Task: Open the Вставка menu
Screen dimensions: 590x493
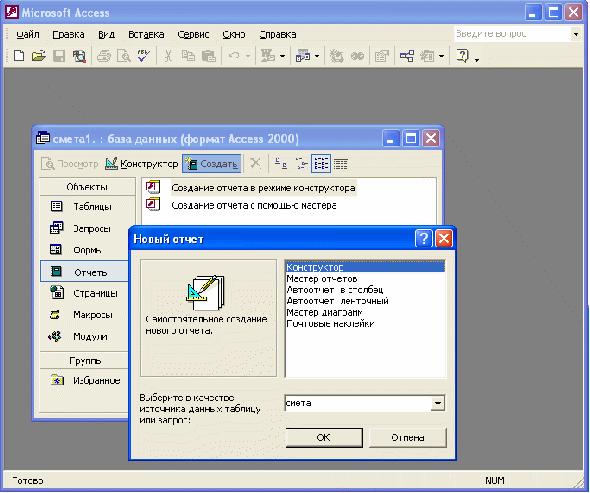Action: pos(146,35)
